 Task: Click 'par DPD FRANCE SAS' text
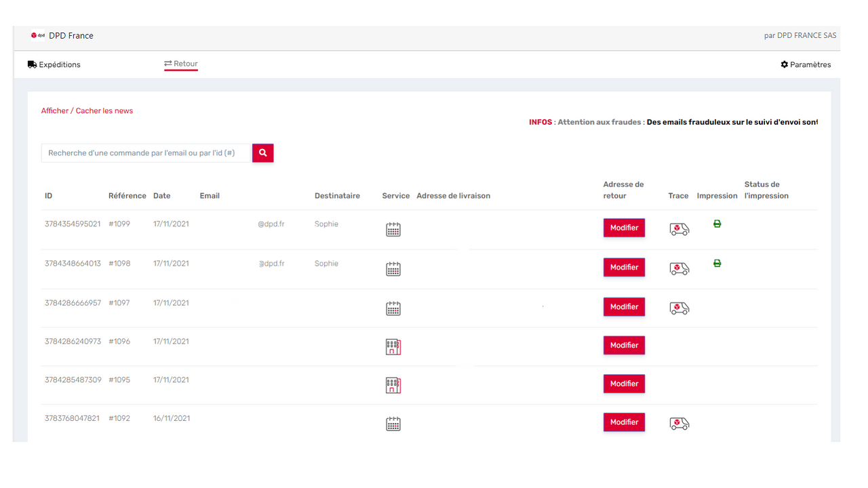click(800, 36)
